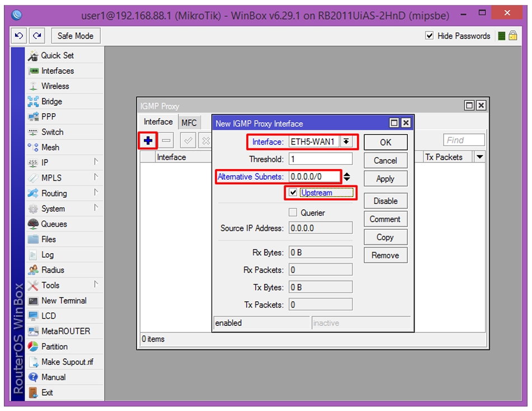Click the blue plus add icon
Viewport: 532px width, 411px height.
[148, 141]
